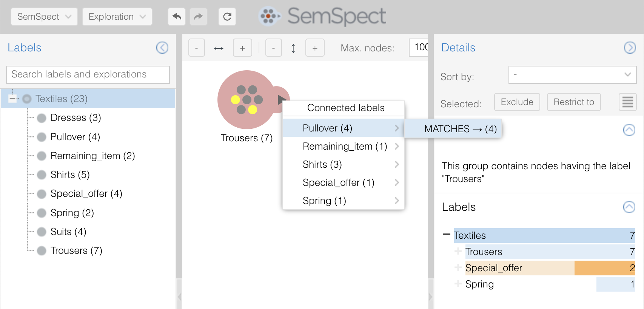This screenshot has width=644, height=309.
Task: Focus the Search labels and explorations field
Action: 88,74
